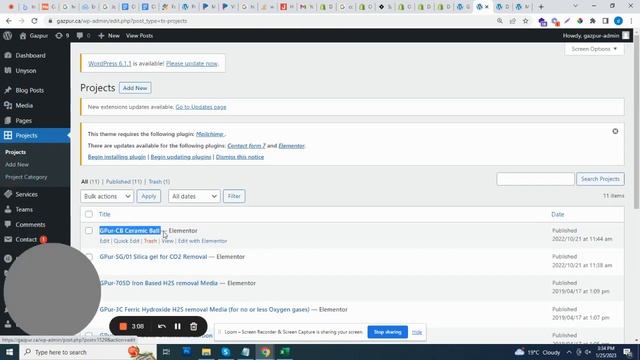Open the updates counter showing 9
640x360 pixels.
coord(62,36)
